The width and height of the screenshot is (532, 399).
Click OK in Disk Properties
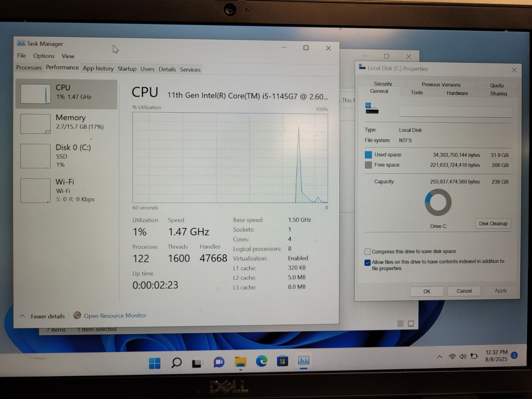pyautogui.click(x=427, y=291)
